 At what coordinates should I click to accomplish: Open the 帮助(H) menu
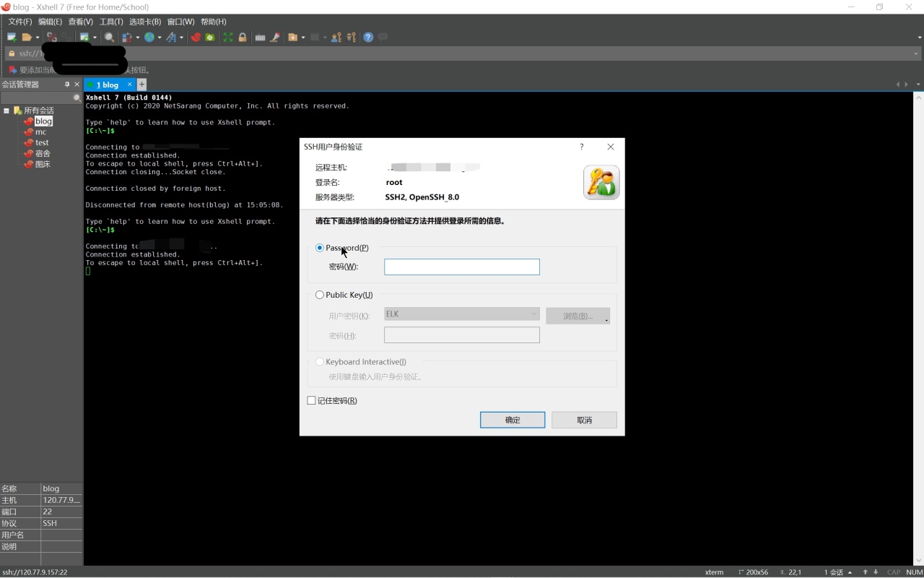click(x=214, y=22)
